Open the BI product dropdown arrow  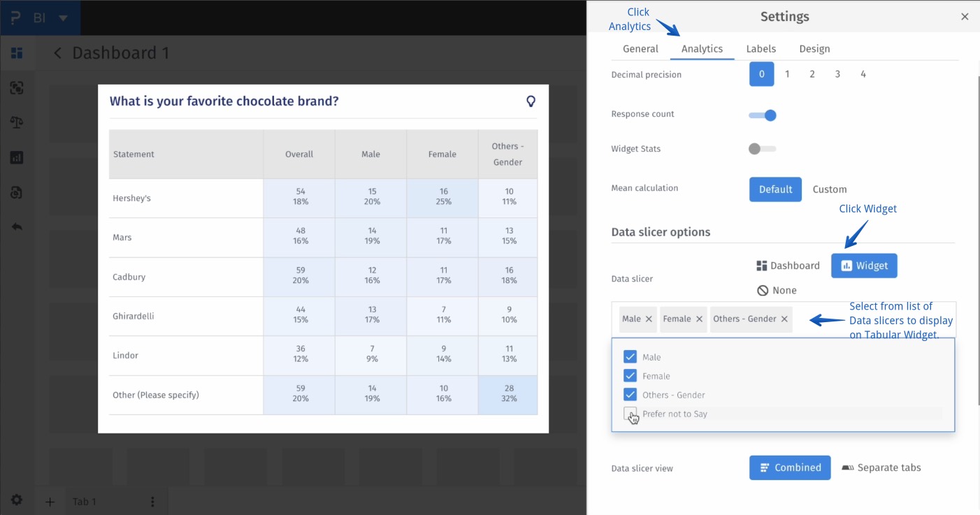click(63, 17)
